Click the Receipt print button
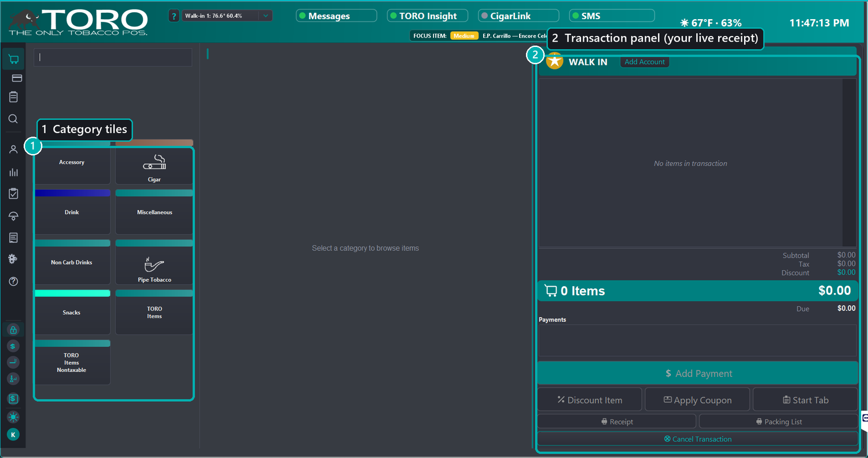The height and width of the screenshot is (458, 868). click(617, 422)
